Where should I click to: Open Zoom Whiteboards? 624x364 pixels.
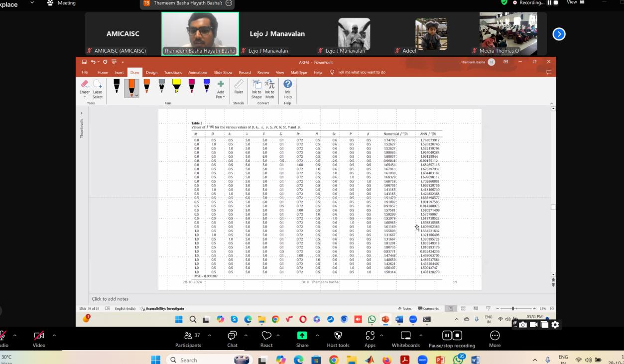[406, 339]
